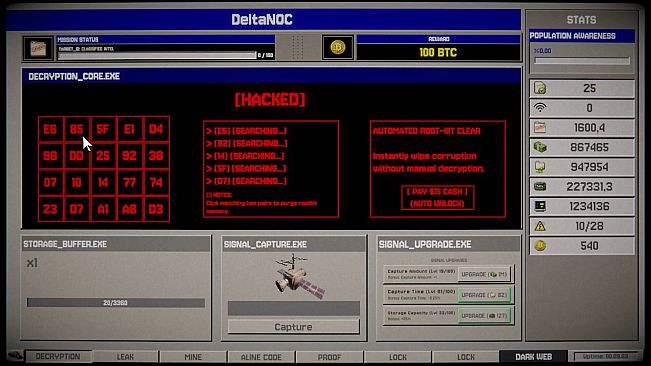
Task: Select hex cell D4
Action: click(x=156, y=129)
